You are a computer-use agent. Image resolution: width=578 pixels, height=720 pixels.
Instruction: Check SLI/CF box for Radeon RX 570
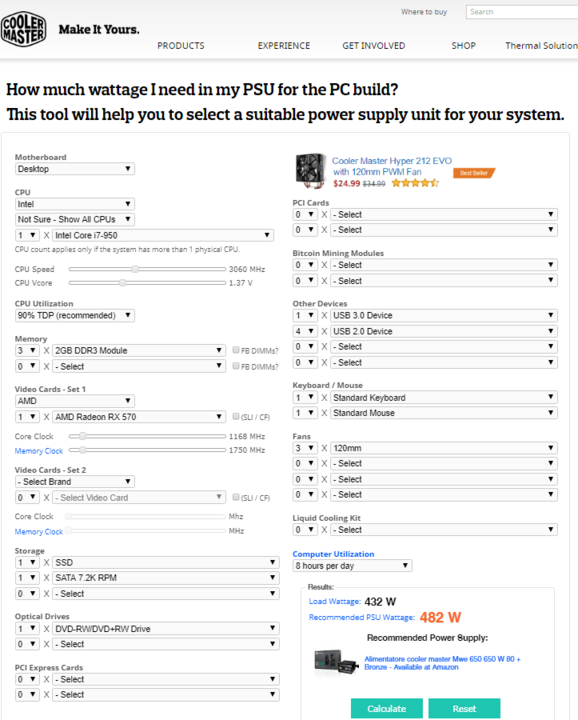(236, 416)
